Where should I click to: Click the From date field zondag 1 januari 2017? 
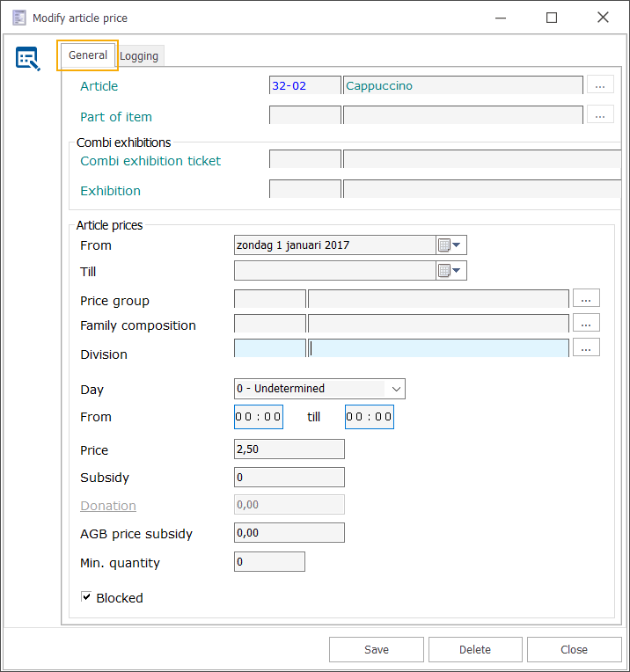click(x=335, y=245)
